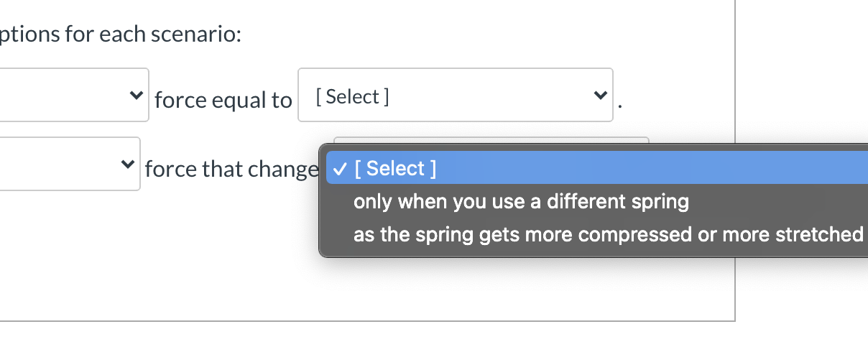
Task: Click the "force equal to" label text
Action: [x=223, y=100]
